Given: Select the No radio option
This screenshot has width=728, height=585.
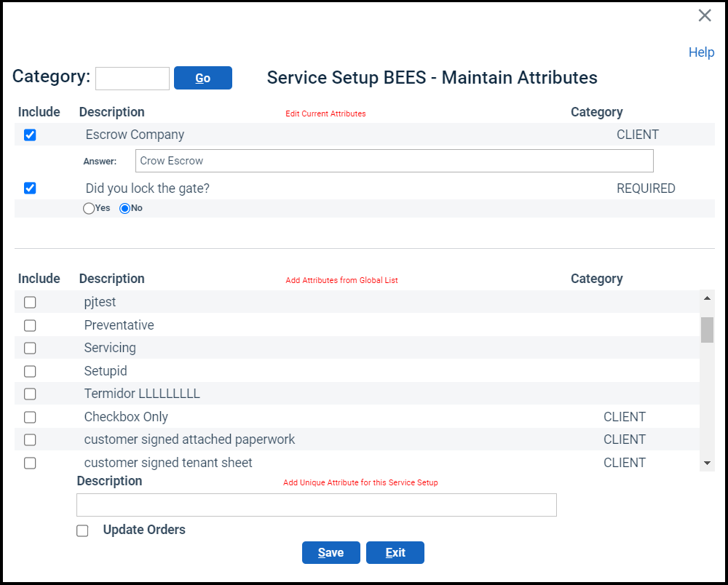Looking at the screenshot, I should pyautogui.click(x=126, y=208).
